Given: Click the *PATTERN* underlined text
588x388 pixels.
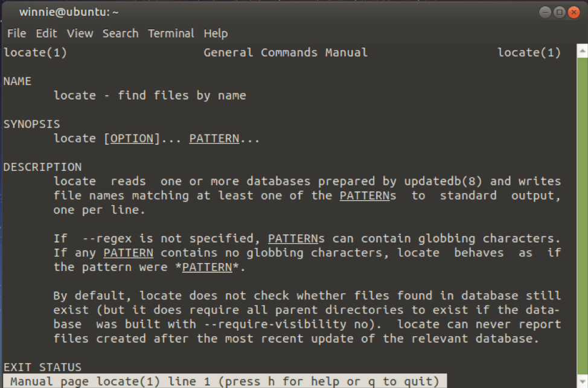Looking at the screenshot, I should (x=207, y=267).
